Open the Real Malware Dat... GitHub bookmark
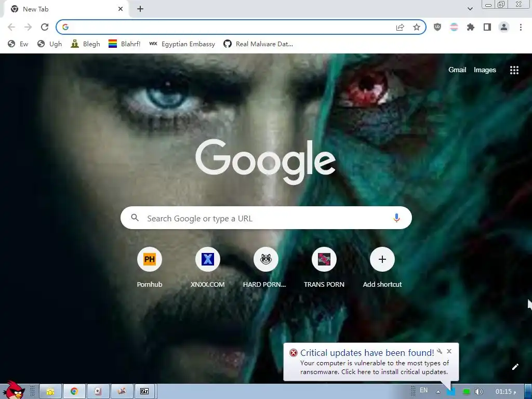 [x=258, y=44]
